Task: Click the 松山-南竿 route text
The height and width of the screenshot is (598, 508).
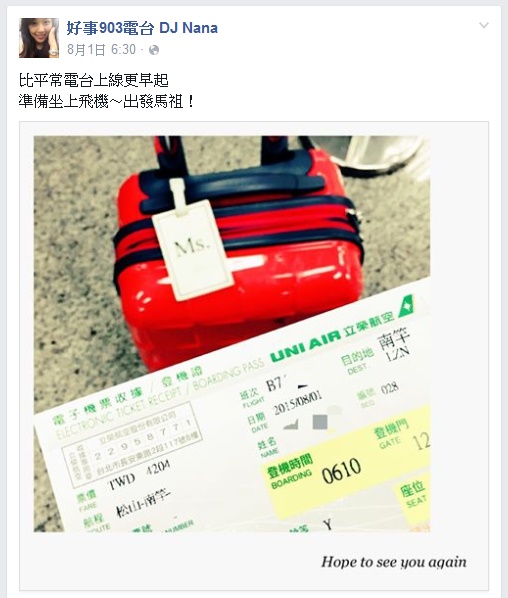Action: click(143, 502)
